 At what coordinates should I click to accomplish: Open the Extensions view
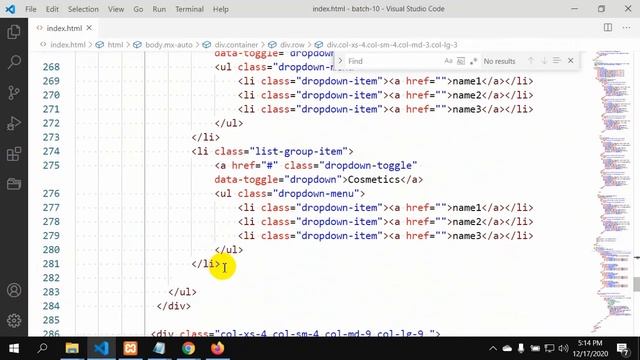[x=14, y=154]
